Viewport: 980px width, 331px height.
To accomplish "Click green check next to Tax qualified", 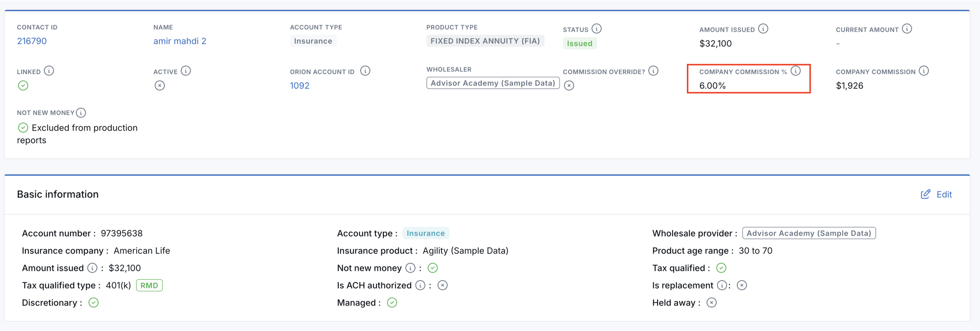I will click(x=721, y=268).
